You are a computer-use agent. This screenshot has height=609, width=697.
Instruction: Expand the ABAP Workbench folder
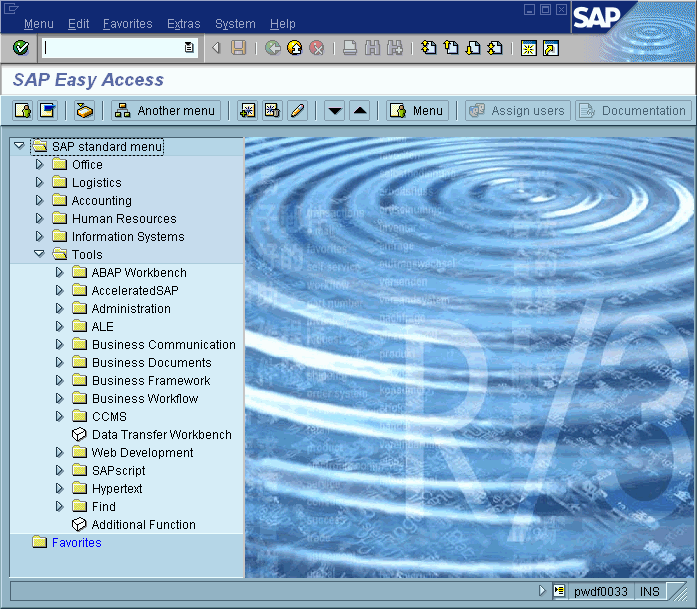coord(60,273)
